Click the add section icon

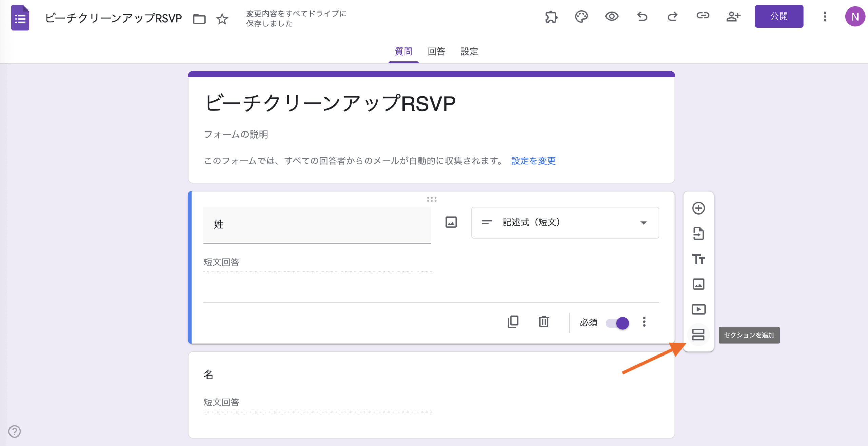[698, 335]
